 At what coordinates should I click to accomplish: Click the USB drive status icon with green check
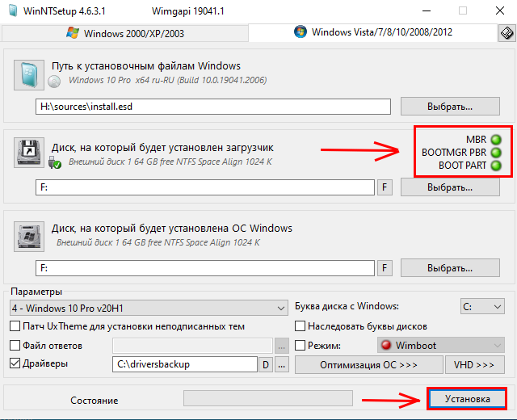pyautogui.click(x=55, y=163)
